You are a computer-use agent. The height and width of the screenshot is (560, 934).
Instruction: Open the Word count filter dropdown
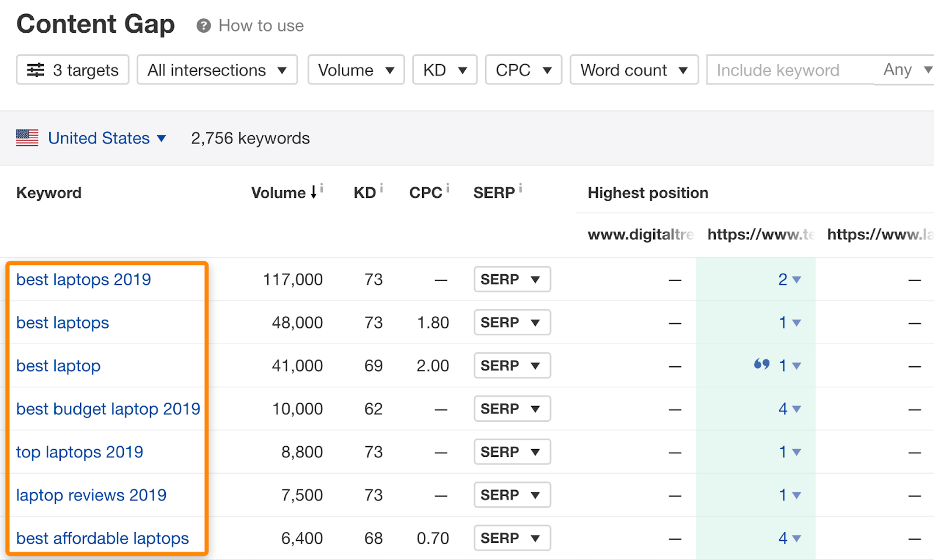coord(633,70)
